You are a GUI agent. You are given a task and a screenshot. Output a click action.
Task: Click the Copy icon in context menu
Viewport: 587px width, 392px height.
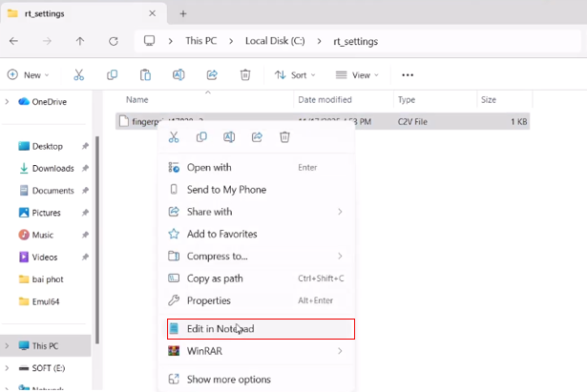pos(201,137)
